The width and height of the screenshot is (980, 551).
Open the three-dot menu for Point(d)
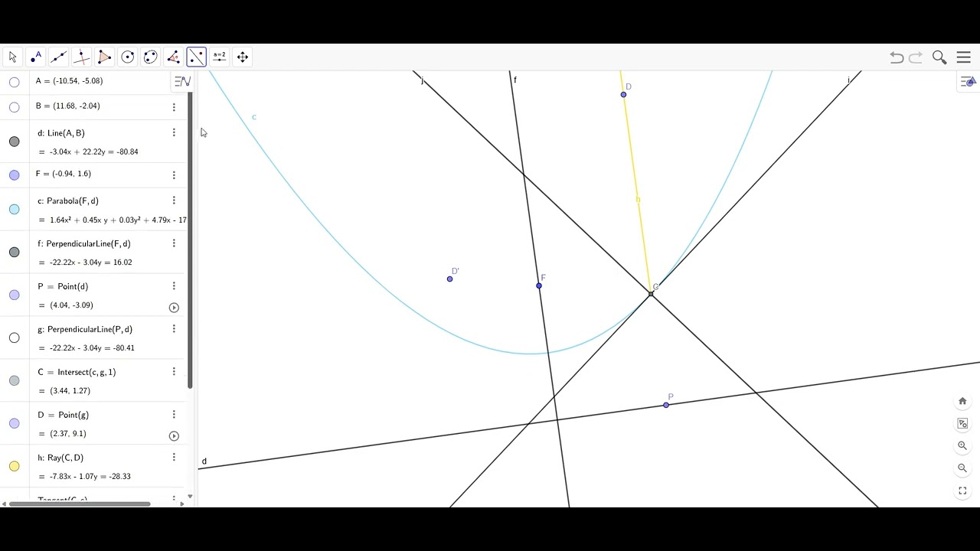(x=174, y=285)
